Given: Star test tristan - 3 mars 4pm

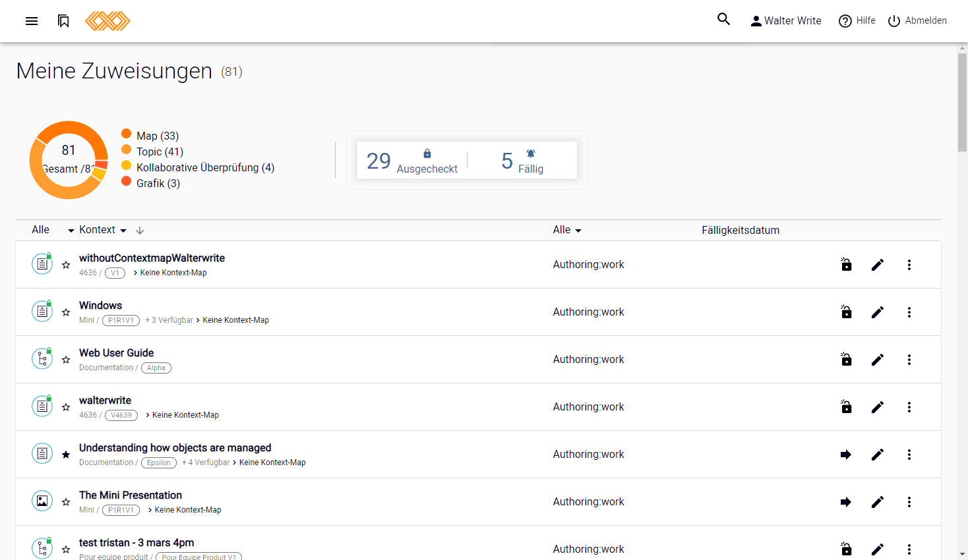Looking at the screenshot, I should 66,549.
